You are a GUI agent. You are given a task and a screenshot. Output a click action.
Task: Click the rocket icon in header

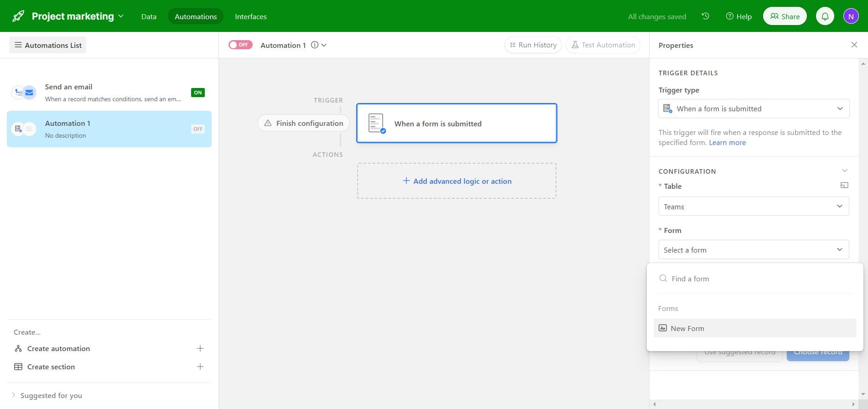click(18, 16)
